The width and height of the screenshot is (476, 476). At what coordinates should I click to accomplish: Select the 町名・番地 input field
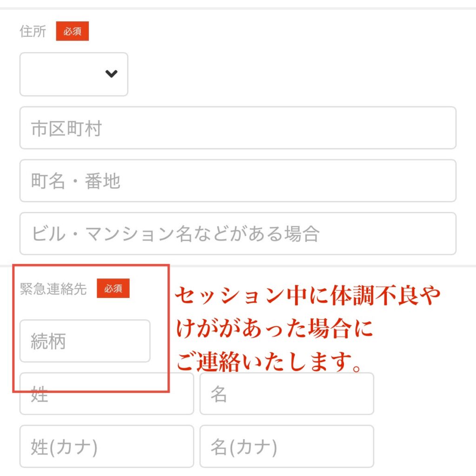238,181
